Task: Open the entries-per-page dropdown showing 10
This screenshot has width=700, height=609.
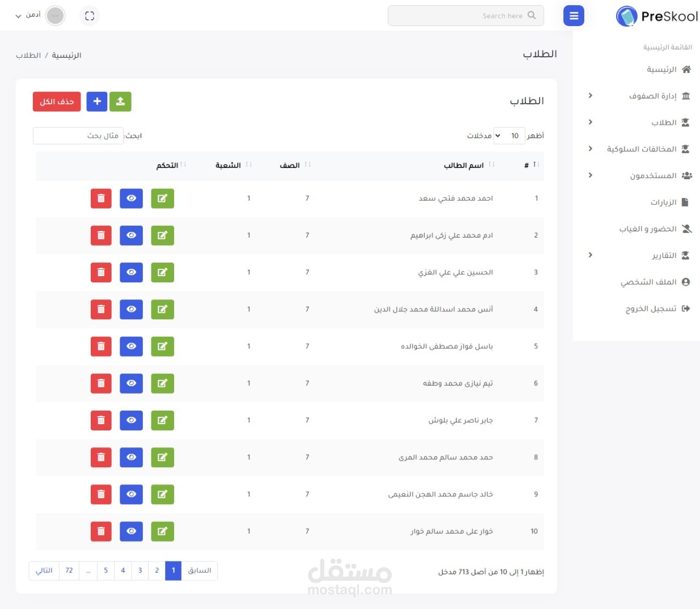Action: [x=509, y=136]
